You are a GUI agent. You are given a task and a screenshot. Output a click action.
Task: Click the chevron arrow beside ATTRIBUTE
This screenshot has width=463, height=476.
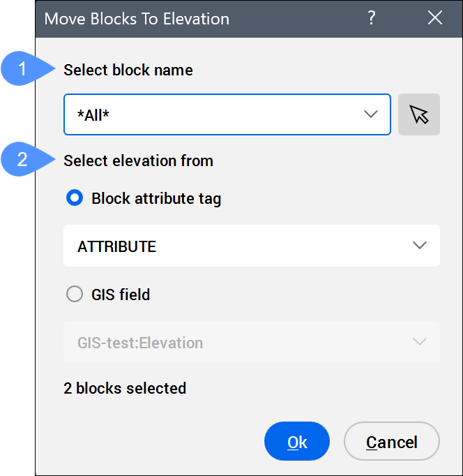419,246
